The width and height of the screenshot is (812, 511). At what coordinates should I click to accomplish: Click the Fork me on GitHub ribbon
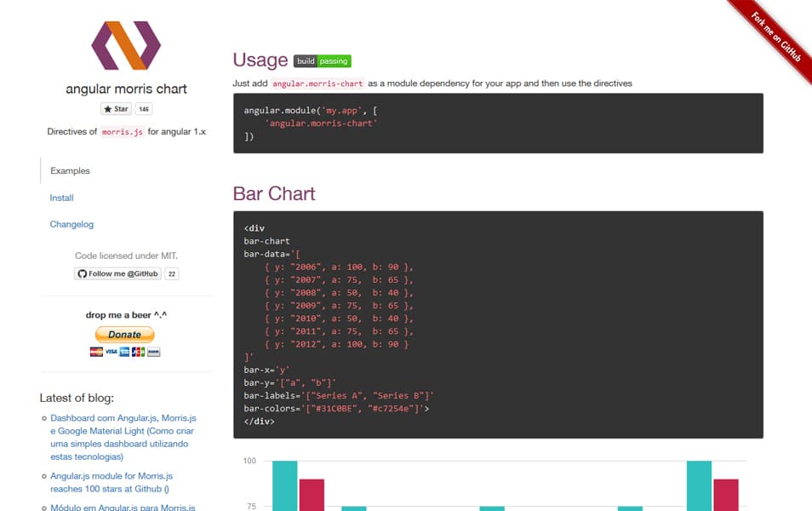click(775, 37)
